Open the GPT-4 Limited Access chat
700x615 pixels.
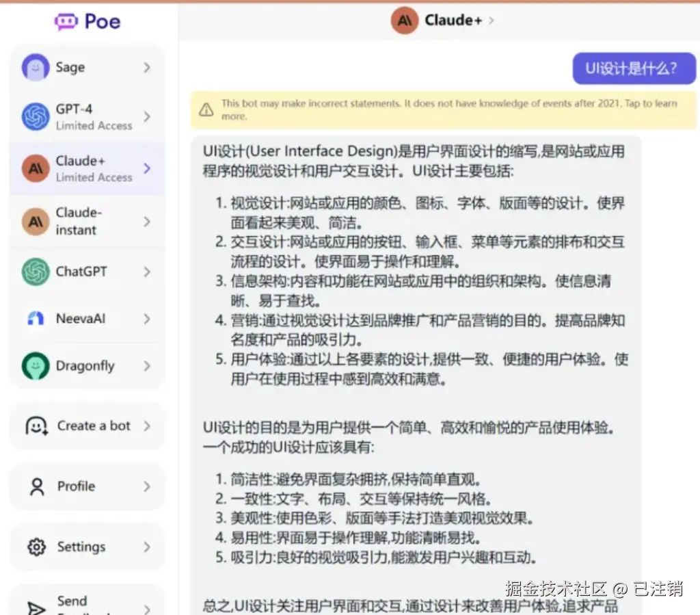(x=87, y=117)
